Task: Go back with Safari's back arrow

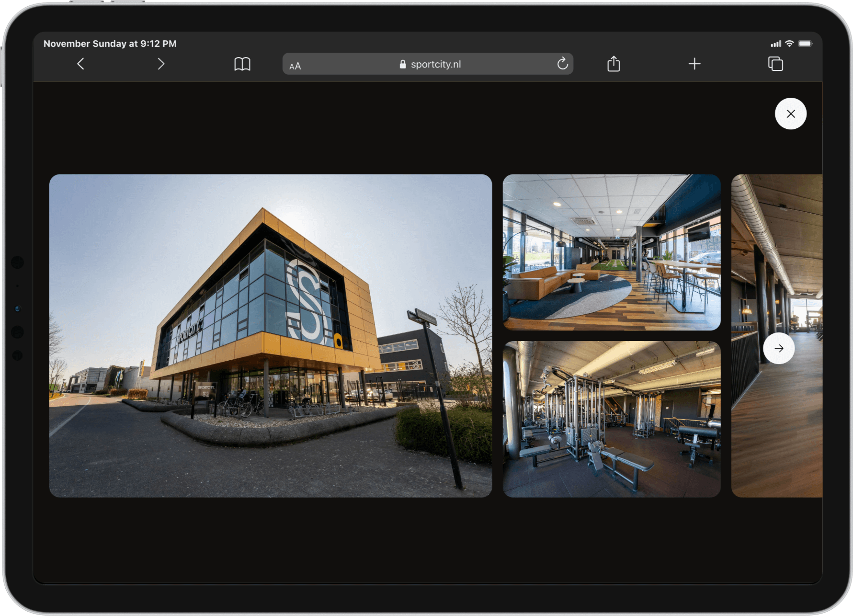Action: coord(80,64)
